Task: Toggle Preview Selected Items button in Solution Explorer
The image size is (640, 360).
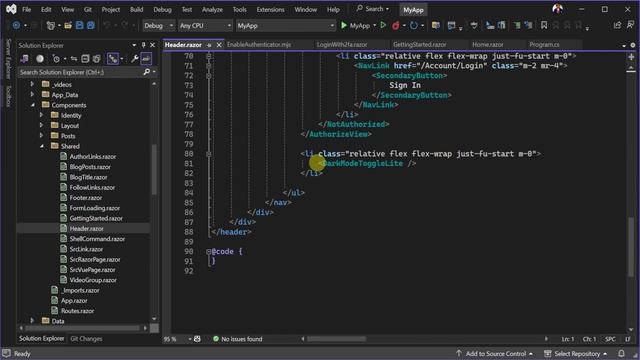Action: click(146, 59)
